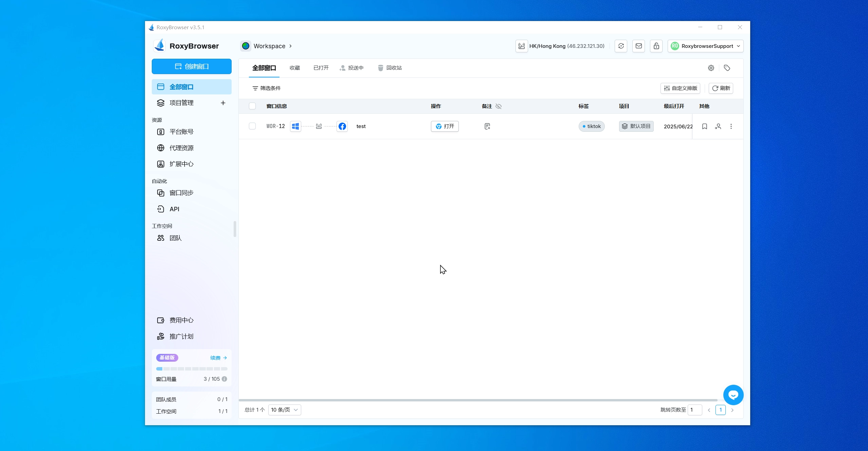Image resolution: width=868 pixels, height=451 pixels.
Task: Click the 打开 button for WOR-12
Action: click(x=445, y=126)
